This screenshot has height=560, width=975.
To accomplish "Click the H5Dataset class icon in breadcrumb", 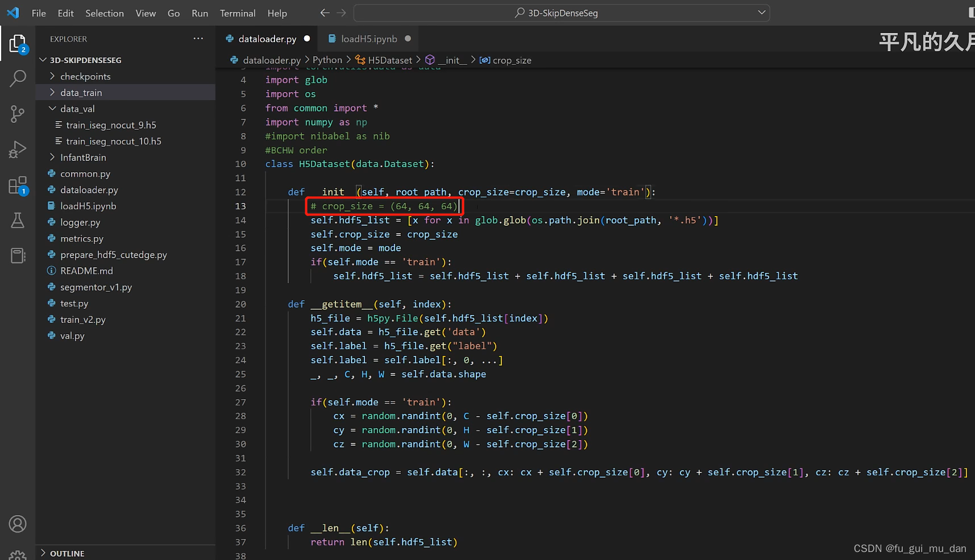I will click(x=360, y=60).
